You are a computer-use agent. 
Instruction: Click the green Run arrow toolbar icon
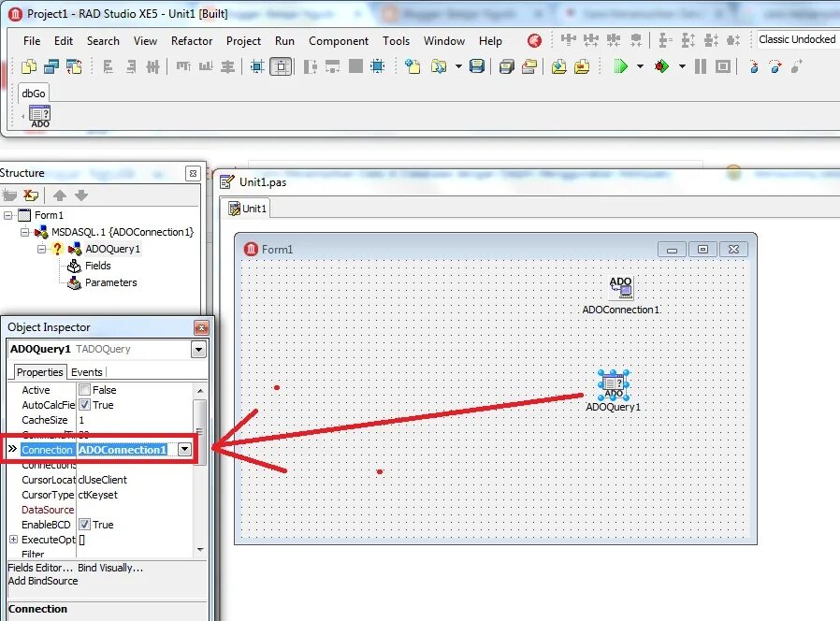point(620,66)
